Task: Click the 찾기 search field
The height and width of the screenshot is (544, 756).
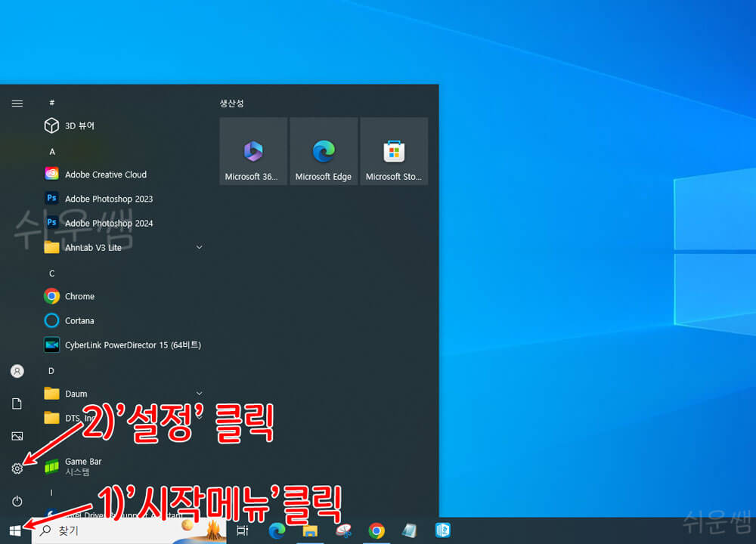Action: (x=113, y=530)
